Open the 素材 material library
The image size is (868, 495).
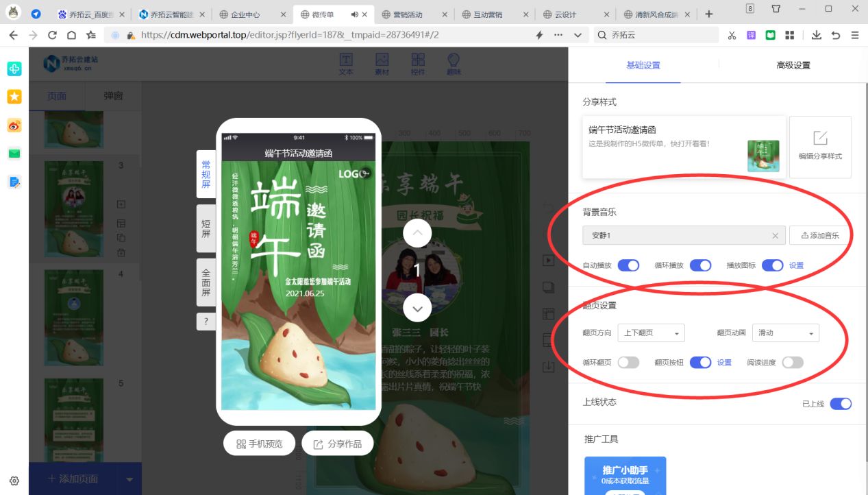point(382,64)
